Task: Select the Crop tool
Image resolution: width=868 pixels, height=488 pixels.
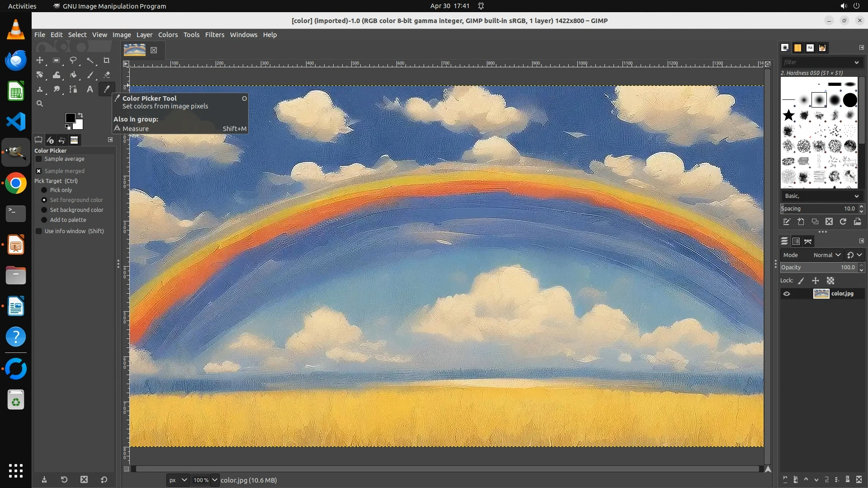Action: click(x=107, y=60)
